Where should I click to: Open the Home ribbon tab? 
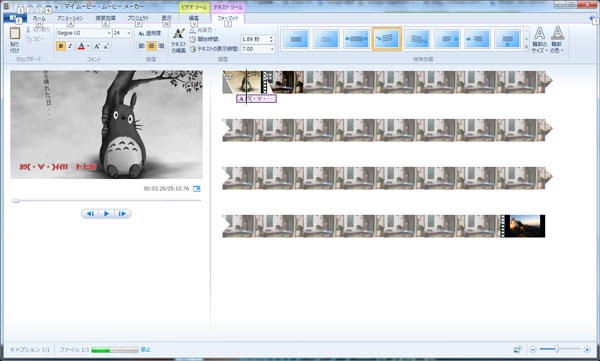click(39, 18)
